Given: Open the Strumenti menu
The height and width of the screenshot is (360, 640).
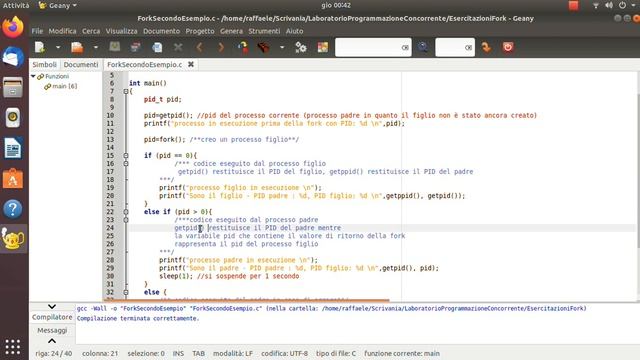Looking at the screenshot, I should pyautogui.click(x=264, y=31).
